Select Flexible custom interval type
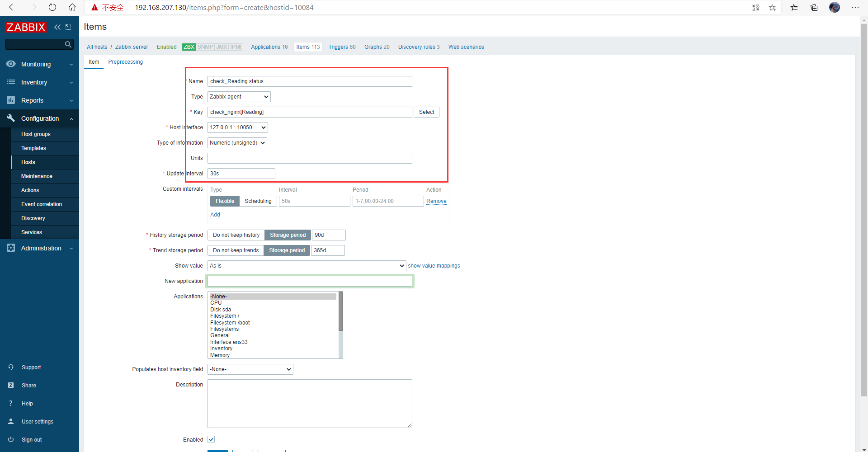The width and height of the screenshot is (868, 452). pyautogui.click(x=225, y=201)
